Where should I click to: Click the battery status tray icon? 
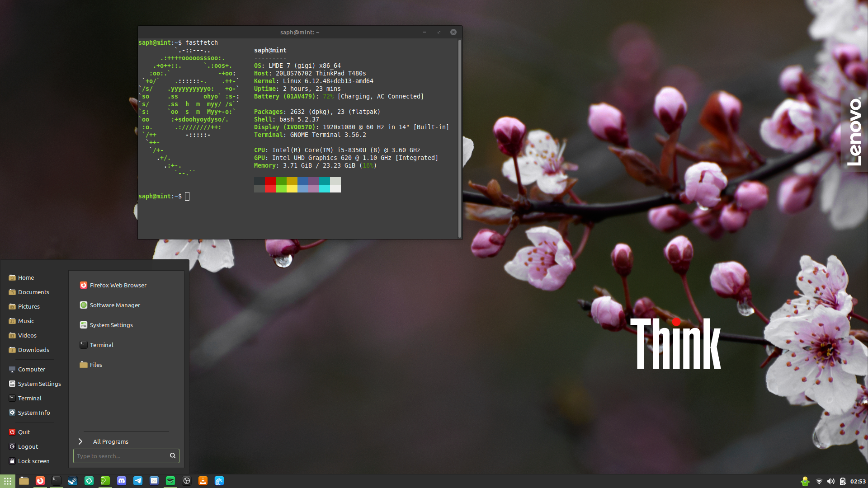[x=843, y=482]
